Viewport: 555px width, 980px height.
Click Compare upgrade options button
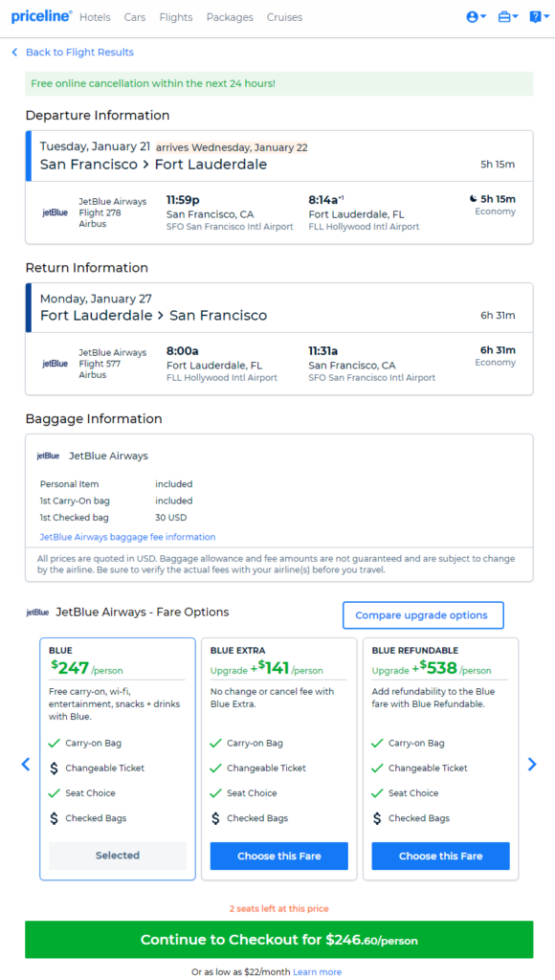coord(423,615)
